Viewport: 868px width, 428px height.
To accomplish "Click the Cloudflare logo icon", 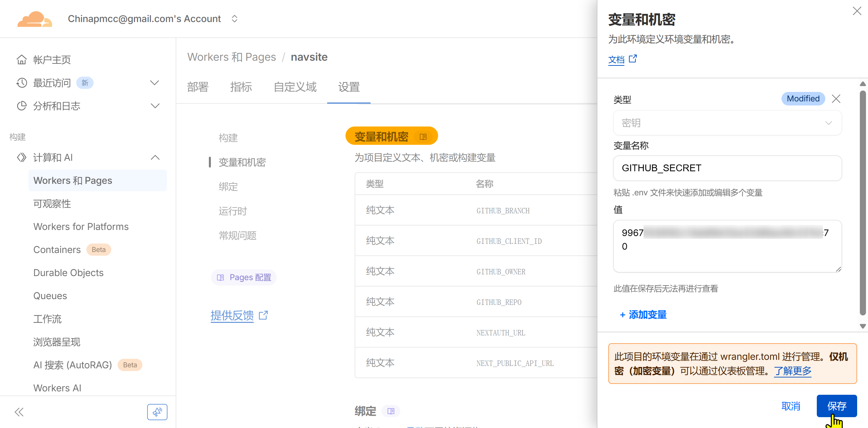I will (35, 19).
